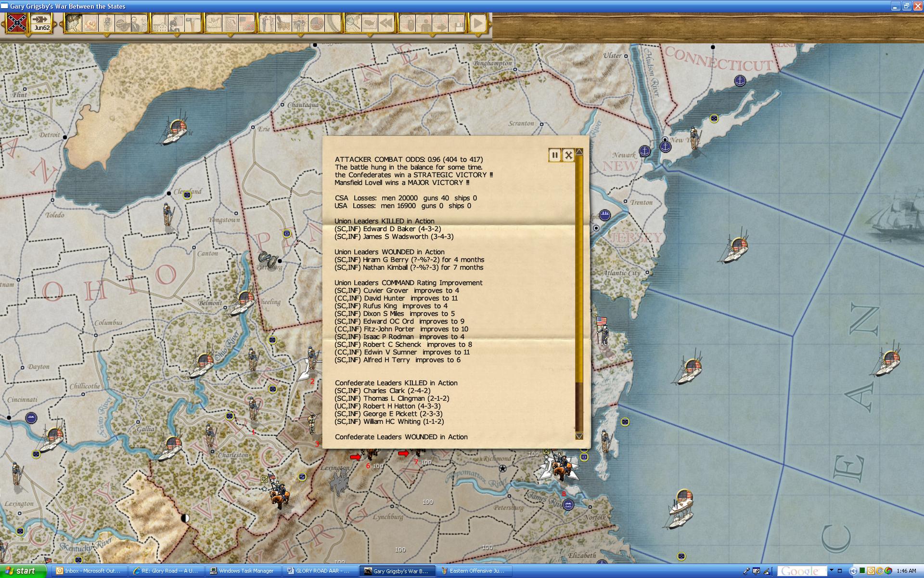Close the battle report parchment

tap(568, 155)
